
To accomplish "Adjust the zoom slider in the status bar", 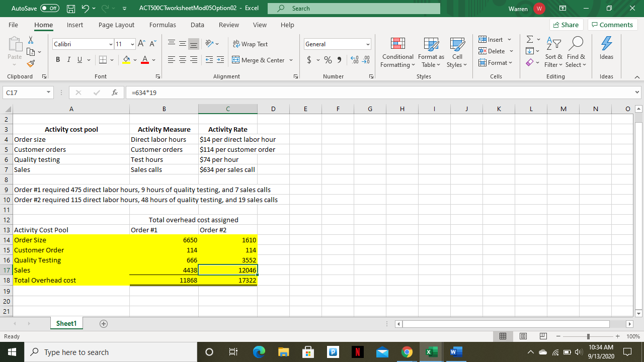I will [x=588, y=336].
